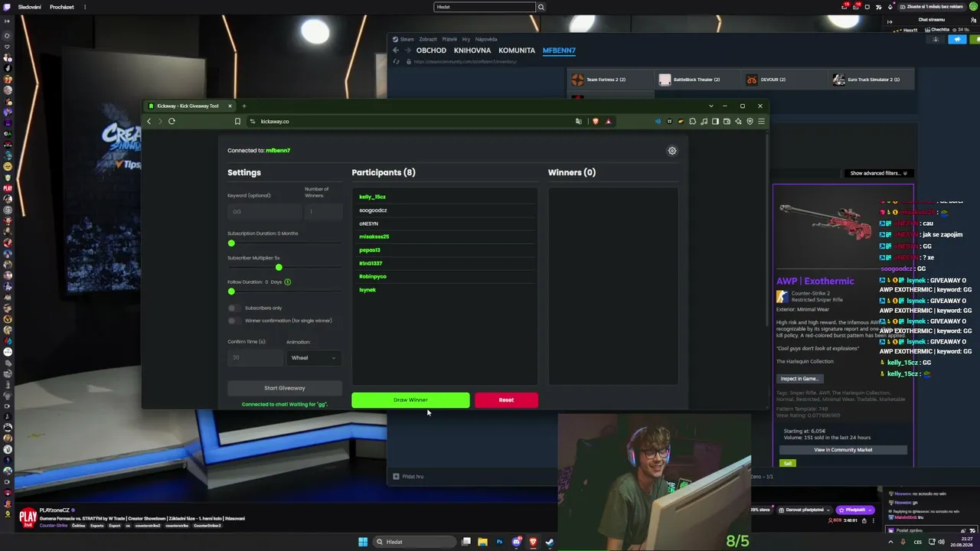
Task: Open the Brave hamburger menu
Action: click(761, 121)
